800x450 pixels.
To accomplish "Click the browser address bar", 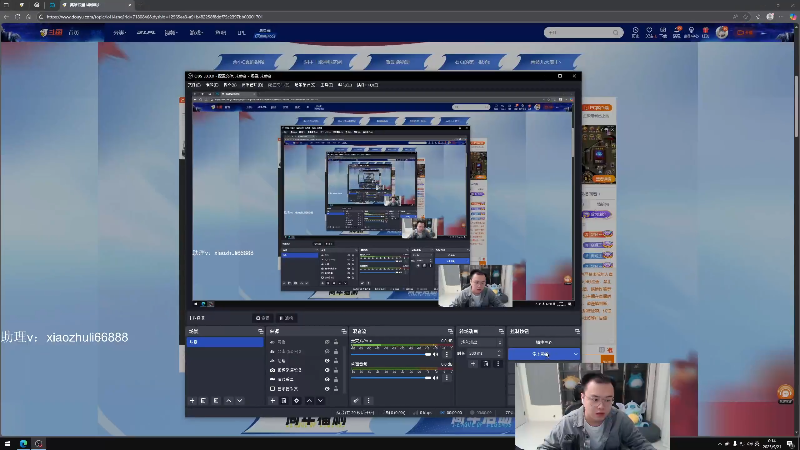I will tap(383, 17).
